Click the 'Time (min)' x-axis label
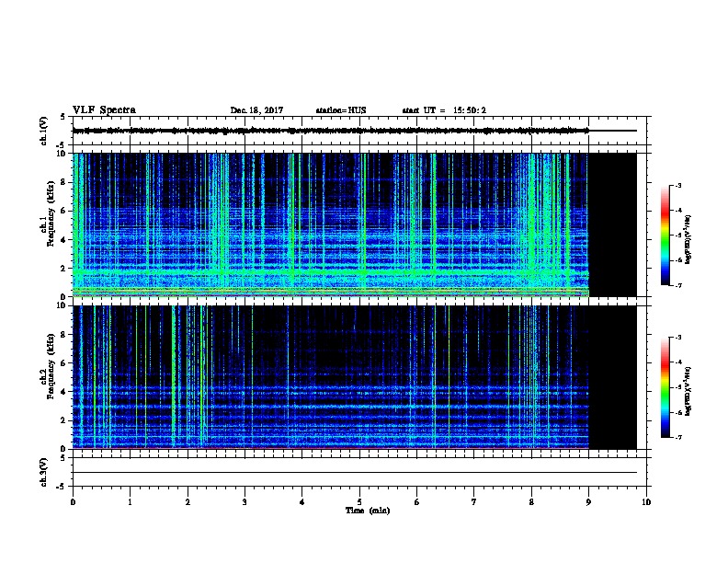The width and height of the screenshot is (728, 563). (368, 511)
